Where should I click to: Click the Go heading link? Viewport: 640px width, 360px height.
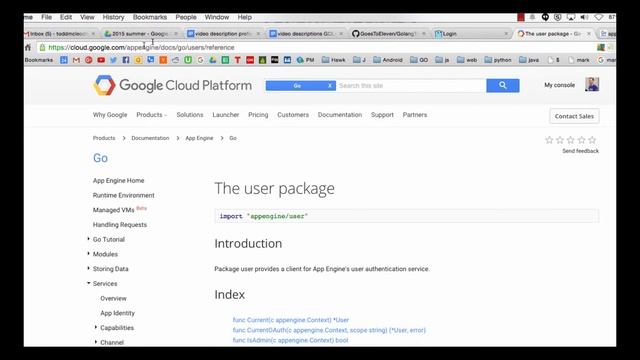point(100,158)
